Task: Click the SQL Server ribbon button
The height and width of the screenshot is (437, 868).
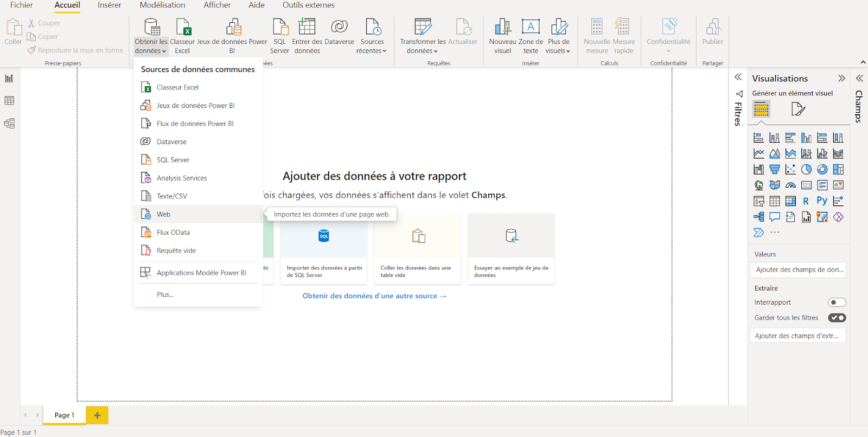Action: (x=279, y=36)
